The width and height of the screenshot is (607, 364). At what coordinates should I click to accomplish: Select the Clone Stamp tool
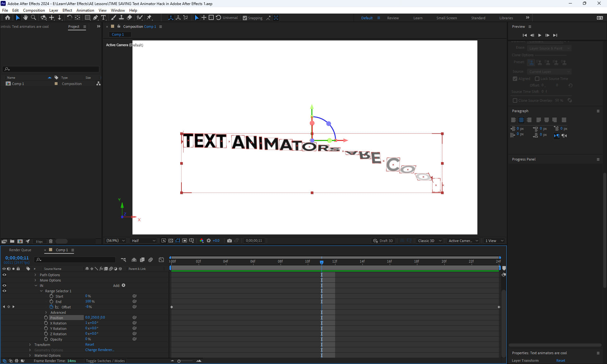pos(121,18)
